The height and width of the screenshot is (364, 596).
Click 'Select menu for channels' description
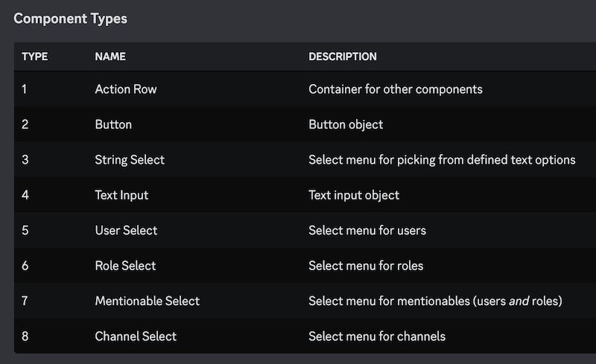point(377,336)
